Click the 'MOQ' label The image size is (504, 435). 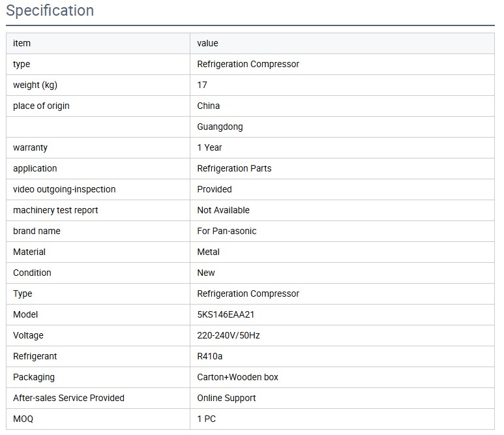point(23,419)
